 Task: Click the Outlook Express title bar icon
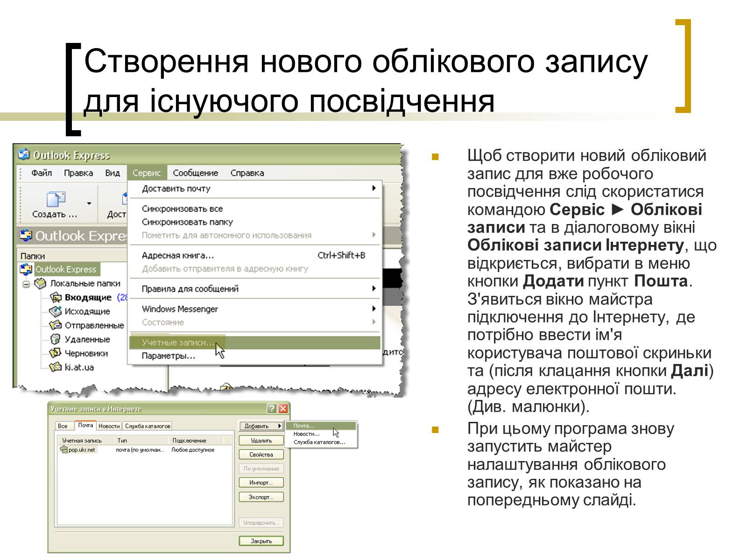(x=24, y=154)
